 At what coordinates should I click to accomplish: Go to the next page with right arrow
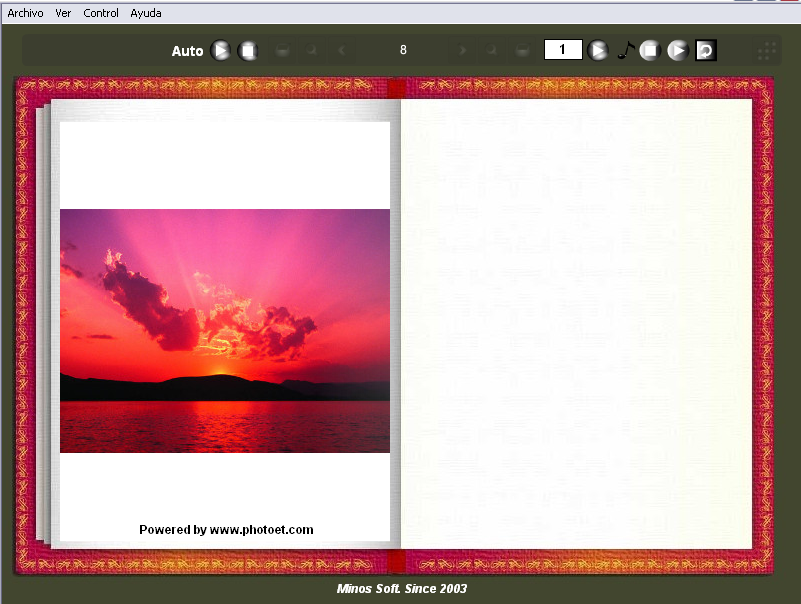pos(463,50)
